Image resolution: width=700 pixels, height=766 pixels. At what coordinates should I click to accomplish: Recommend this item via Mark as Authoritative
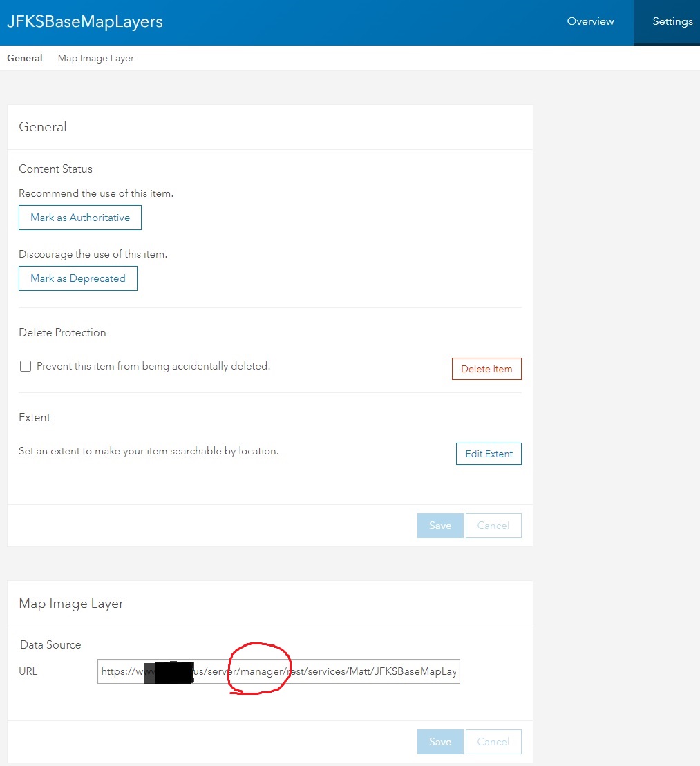[79, 218]
